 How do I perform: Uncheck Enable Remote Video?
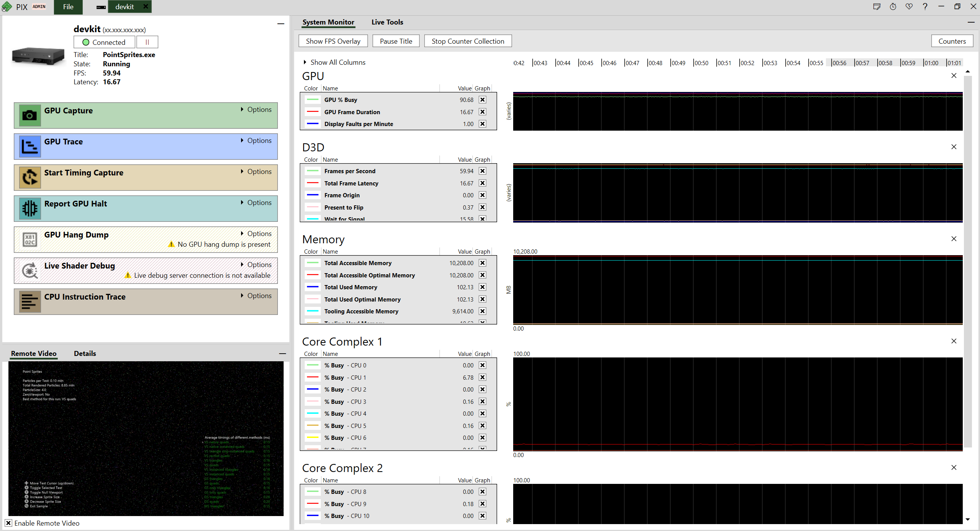click(x=8, y=523)
